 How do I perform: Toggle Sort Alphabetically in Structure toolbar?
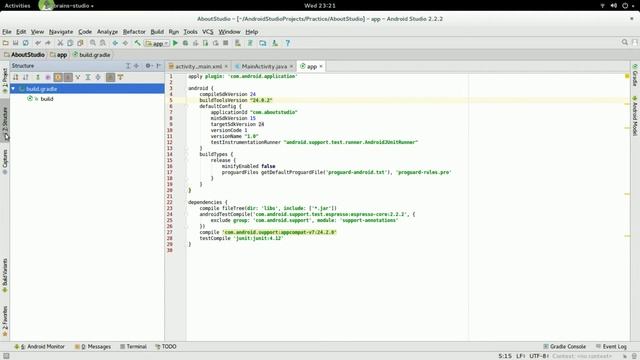click(26, 77)
